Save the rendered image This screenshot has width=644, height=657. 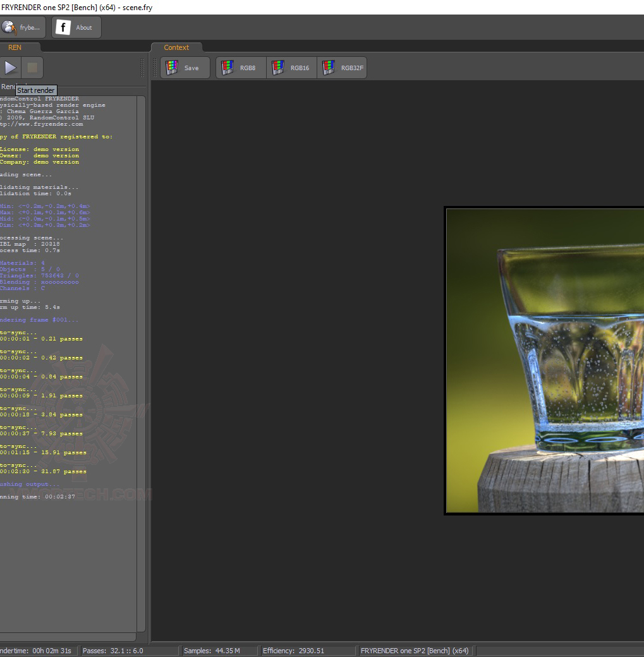[185, 68]
